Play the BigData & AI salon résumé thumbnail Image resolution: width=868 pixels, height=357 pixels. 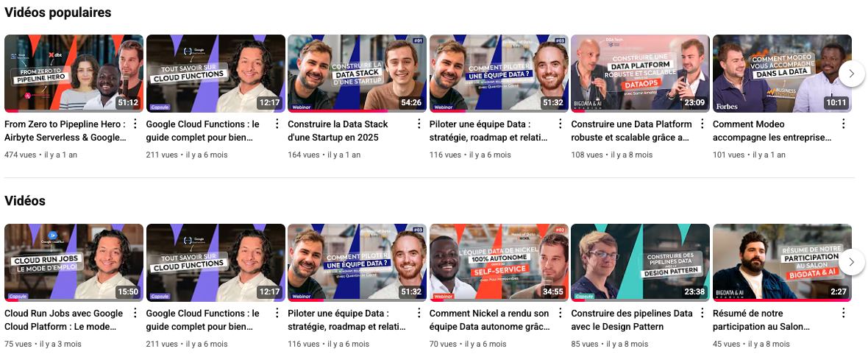click(782, 263)
